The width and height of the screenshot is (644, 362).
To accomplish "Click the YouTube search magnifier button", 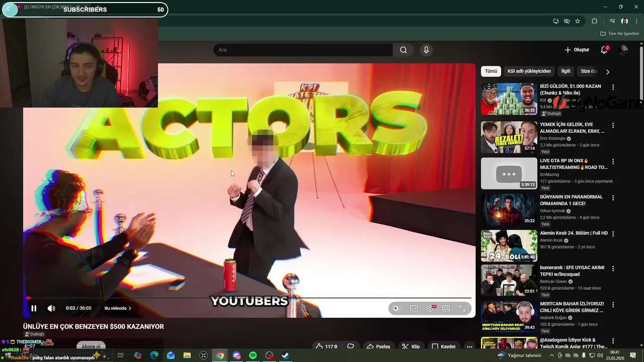I will 404,50.
